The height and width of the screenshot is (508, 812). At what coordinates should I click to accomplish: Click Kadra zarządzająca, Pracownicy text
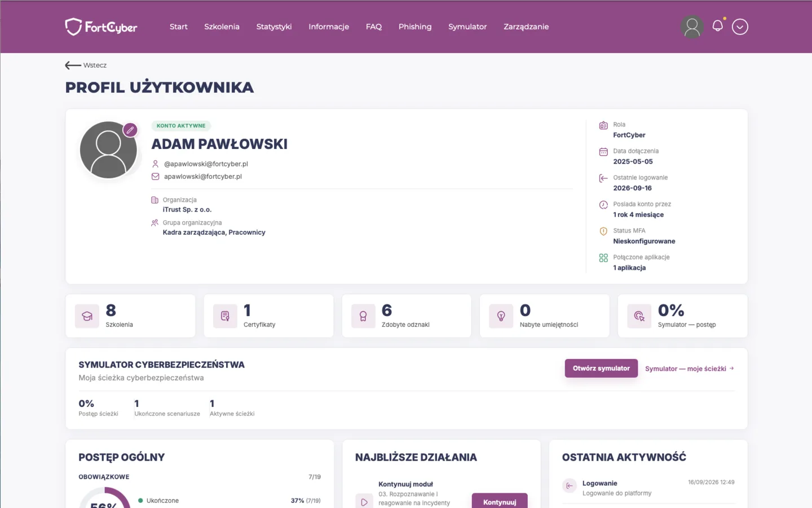tap(214, 232)
